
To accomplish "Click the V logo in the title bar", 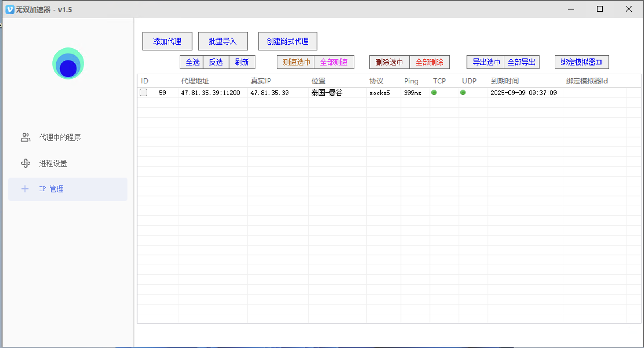I will 10,9.
